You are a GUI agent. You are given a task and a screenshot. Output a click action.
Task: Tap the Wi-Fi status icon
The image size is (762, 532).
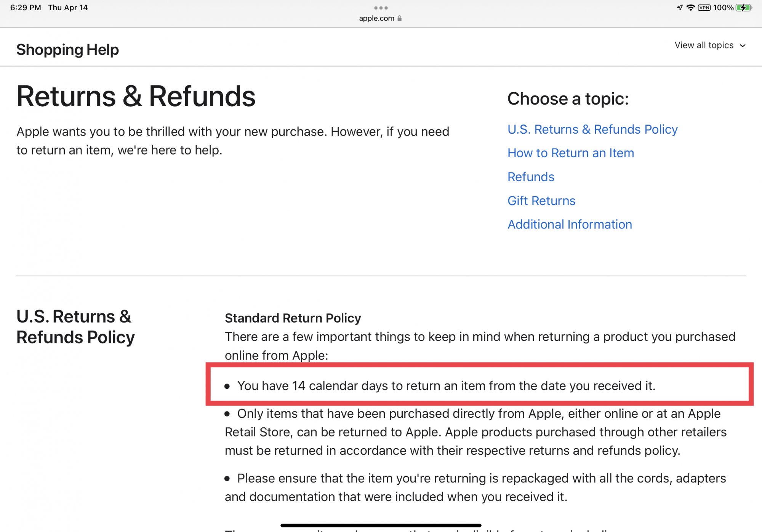690,8
